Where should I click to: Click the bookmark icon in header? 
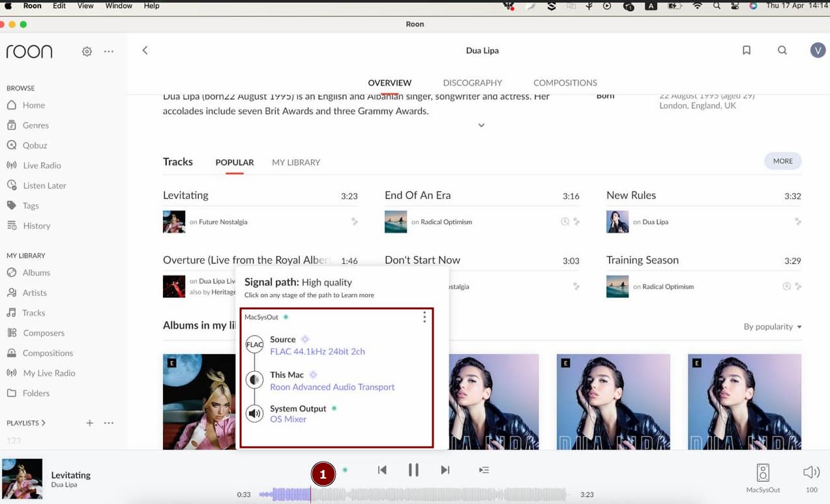(x=747, y=50)
